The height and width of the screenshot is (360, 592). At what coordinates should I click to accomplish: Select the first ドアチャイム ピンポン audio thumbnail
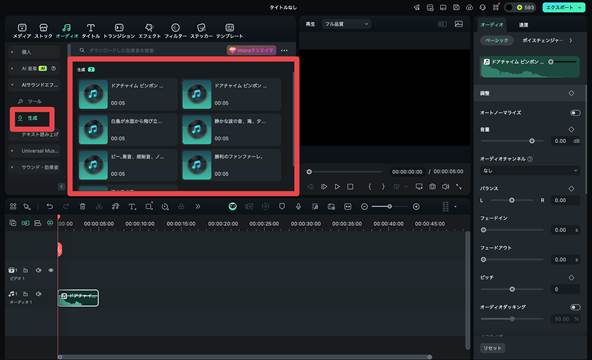click(93, 94)
